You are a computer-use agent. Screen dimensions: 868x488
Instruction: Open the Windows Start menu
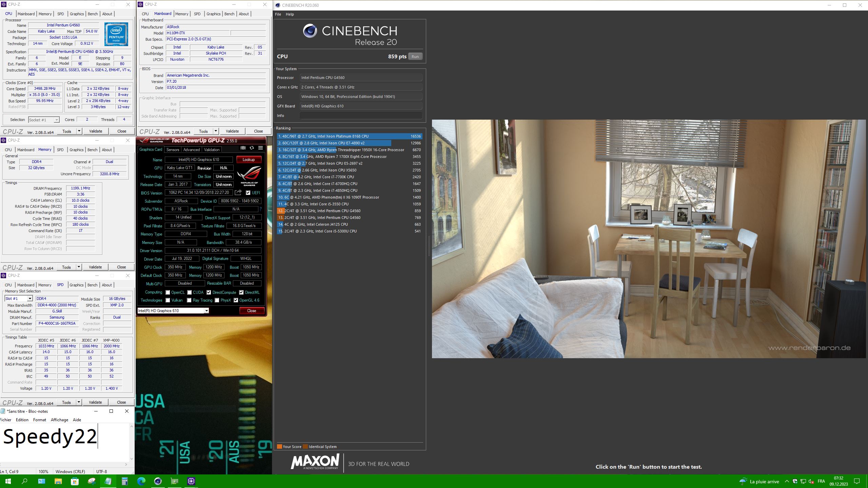pyautogui.click(x=8, y=481)
